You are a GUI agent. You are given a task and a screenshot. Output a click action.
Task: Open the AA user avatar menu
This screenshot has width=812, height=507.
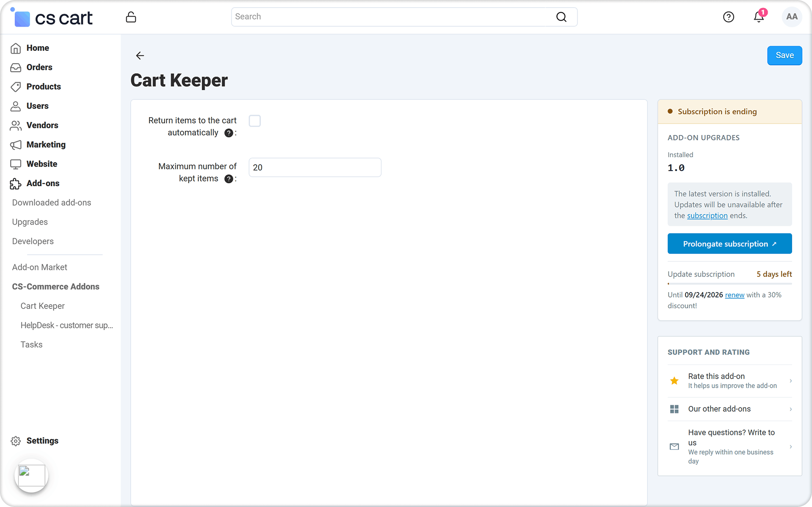coord(792,17)
